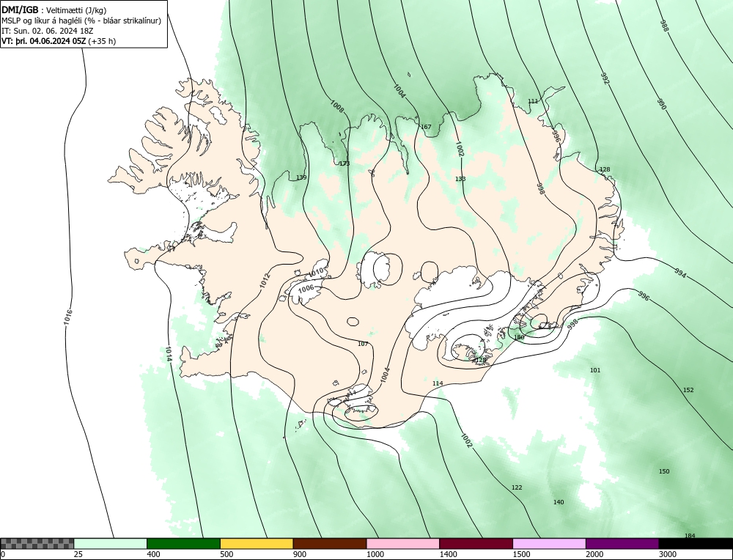Select the map value 133
Viewport: 733px width, 560px height.
tap(460, 179)
